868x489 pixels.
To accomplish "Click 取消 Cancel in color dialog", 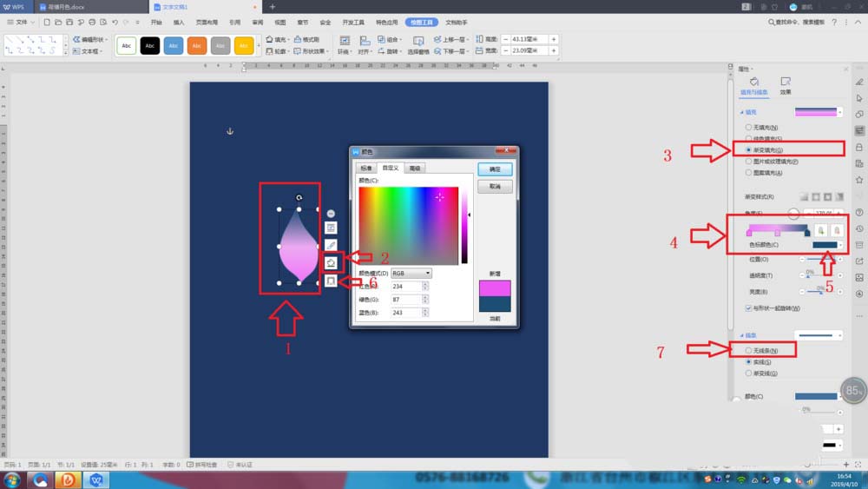I will pos(495,187).
